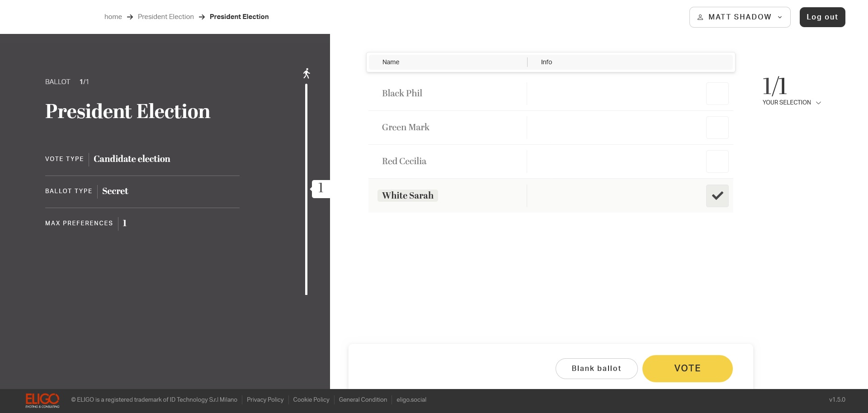Image resolution: width=868 pixels, height=413 pixels.
Task: Open the General Condition link
Action: 363,400
